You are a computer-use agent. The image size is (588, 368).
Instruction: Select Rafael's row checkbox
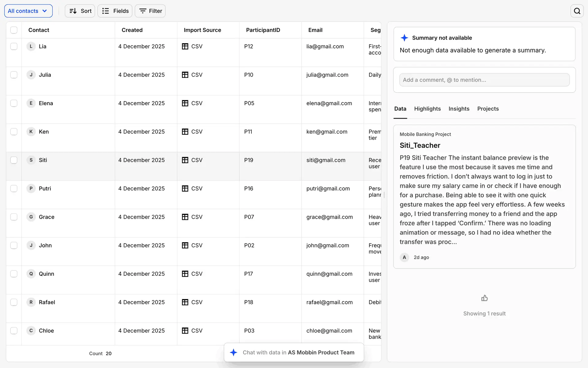[x=14, y=302]
